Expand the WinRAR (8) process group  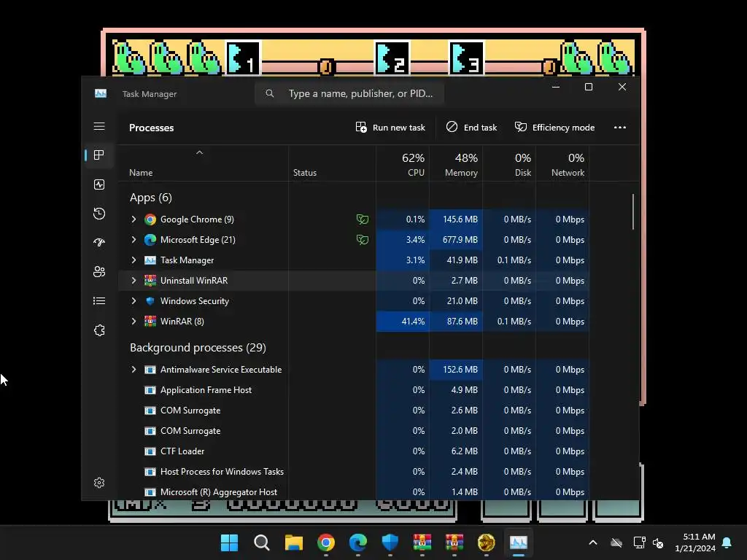point(134,322)
